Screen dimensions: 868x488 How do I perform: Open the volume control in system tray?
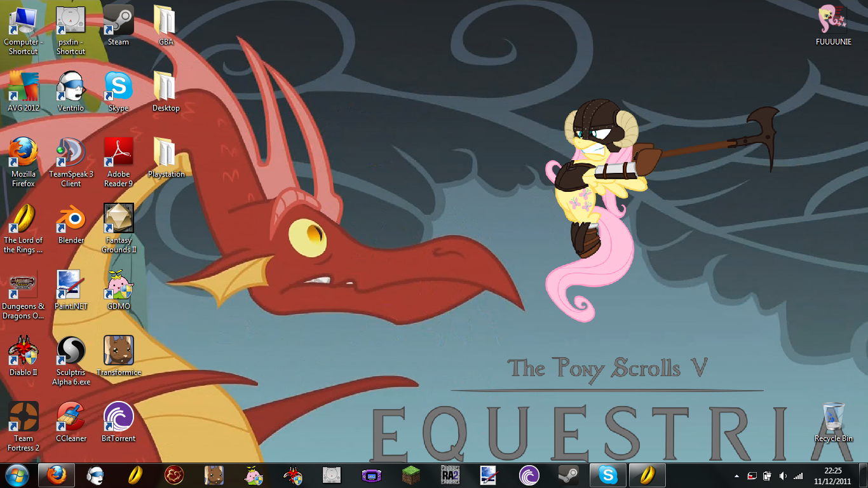click(x=783, y=476)
